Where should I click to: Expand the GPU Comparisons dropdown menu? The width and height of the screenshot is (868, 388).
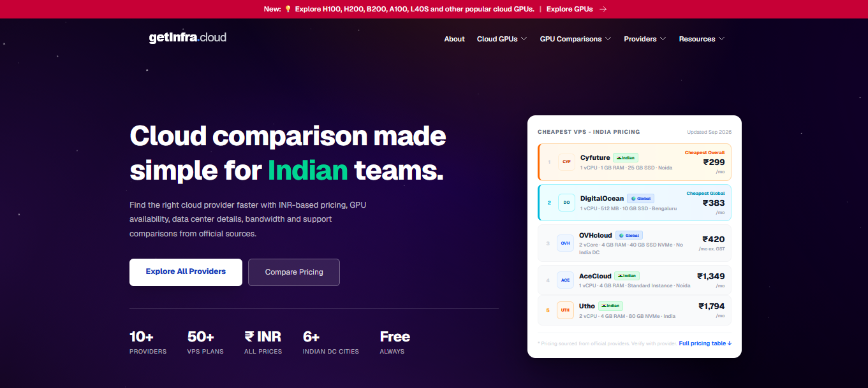[x=575, y=39]
